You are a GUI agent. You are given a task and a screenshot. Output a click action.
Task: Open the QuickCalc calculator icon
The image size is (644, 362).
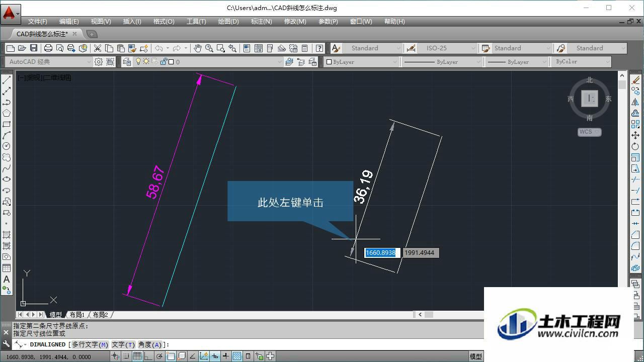304,48
